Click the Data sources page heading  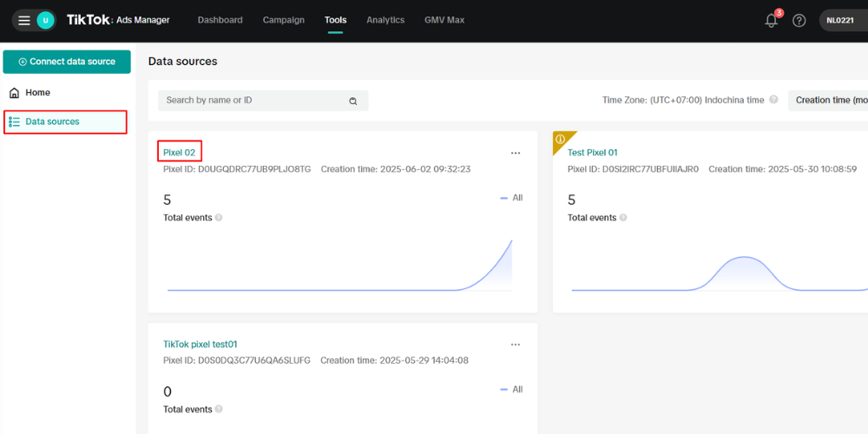coord(182,62)
